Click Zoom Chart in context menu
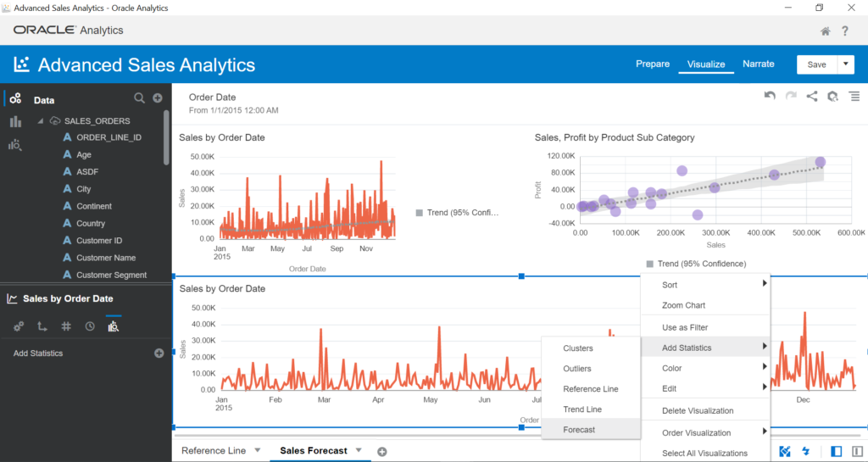The width and height of the screenshot is (868, 462). click(705, 305)
